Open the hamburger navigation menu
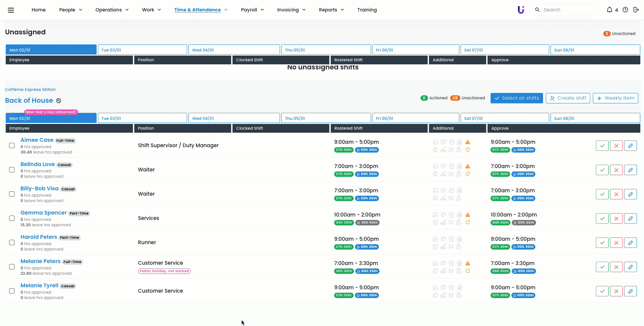This screenshot has width=644, height=326. 11,10
